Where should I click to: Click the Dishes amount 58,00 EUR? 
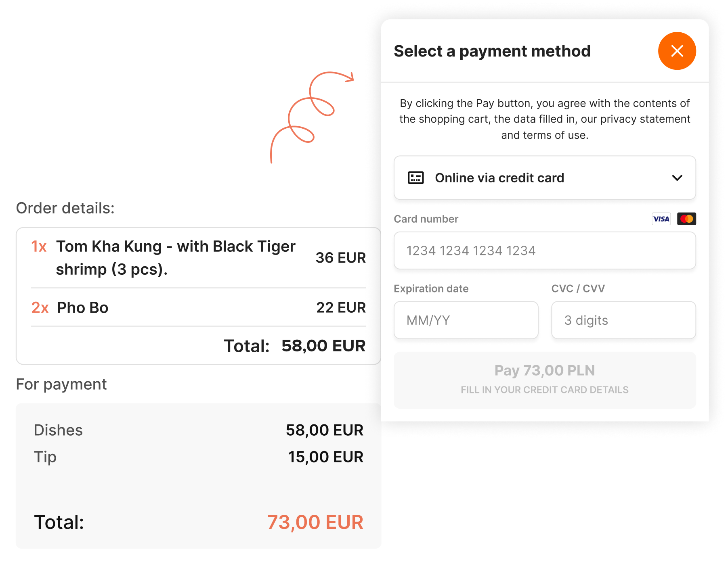[x=324, y=430]
